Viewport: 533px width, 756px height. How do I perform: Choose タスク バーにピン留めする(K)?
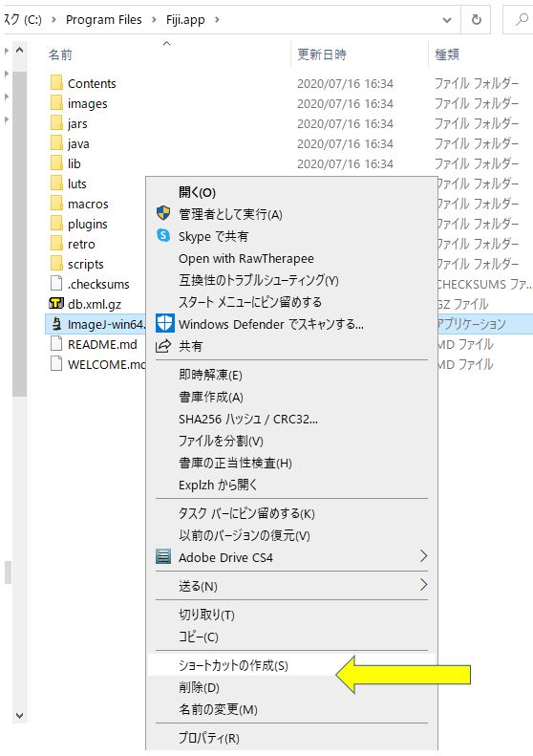(x=246, y=513)
